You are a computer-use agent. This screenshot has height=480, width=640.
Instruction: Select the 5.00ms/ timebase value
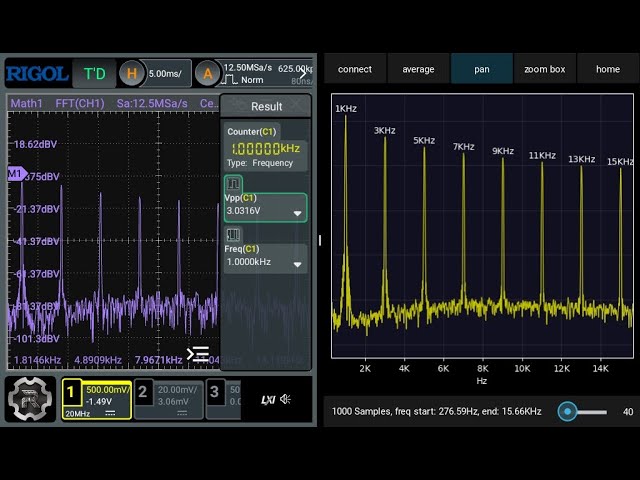(x=165, y=74)
